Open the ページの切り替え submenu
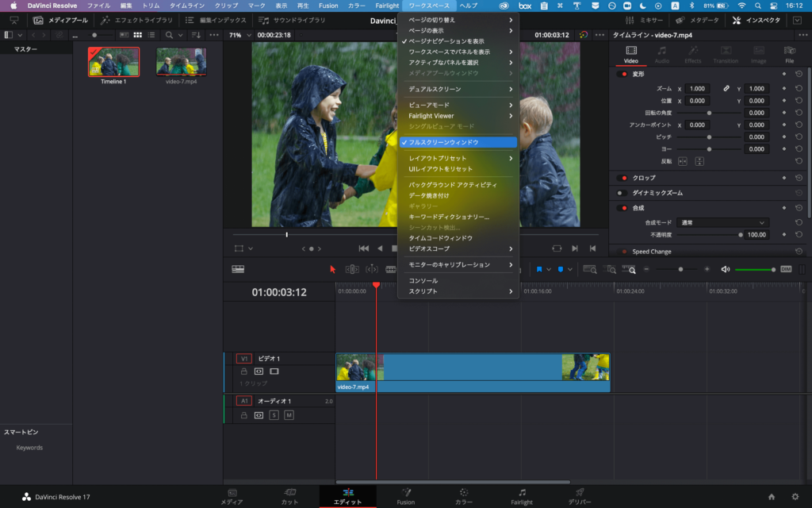Image resolution: width=812 pixels, height=508 pixels. point(458,20)
